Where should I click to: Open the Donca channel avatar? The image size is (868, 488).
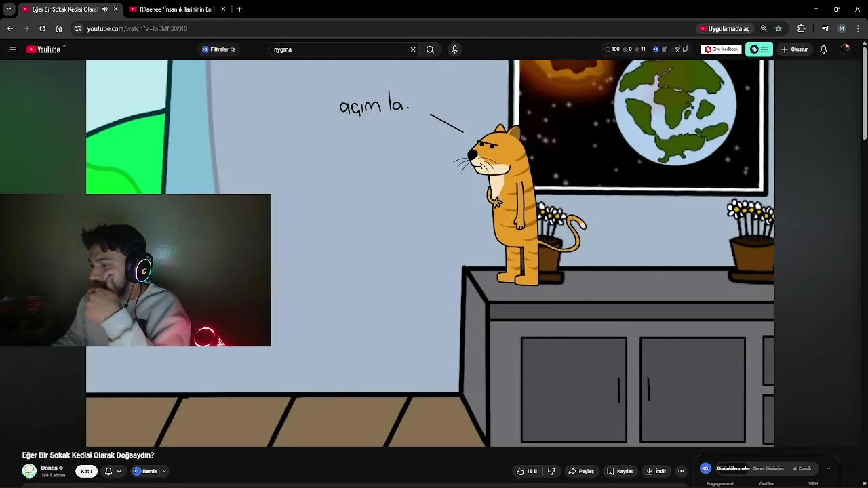pyautogui.click(x=29, y=470)
